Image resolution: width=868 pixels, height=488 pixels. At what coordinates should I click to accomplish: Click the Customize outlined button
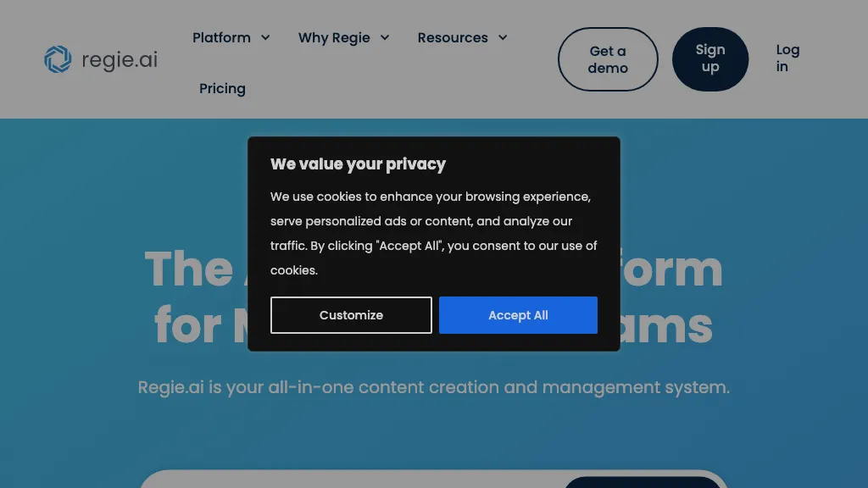[x=351, y=314]
